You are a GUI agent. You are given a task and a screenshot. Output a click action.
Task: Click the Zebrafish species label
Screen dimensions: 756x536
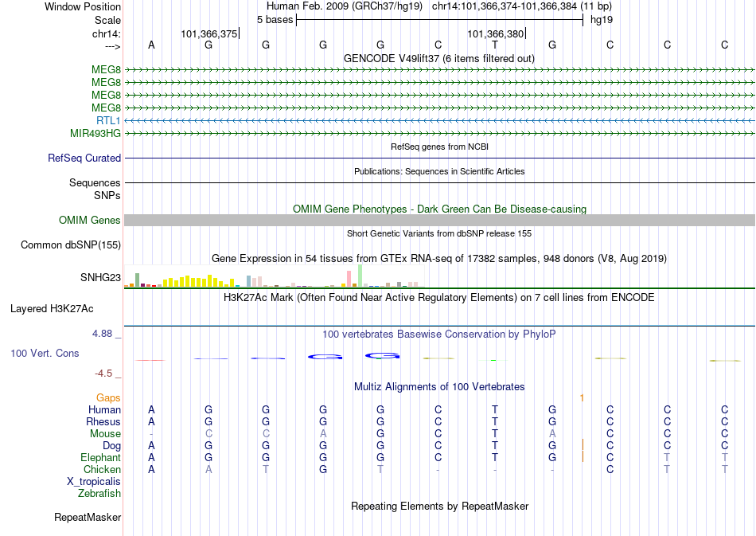99,493
